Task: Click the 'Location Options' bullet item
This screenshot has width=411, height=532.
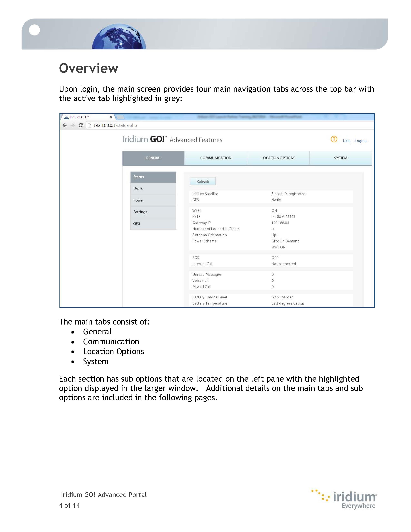Action: click(113, 351)
